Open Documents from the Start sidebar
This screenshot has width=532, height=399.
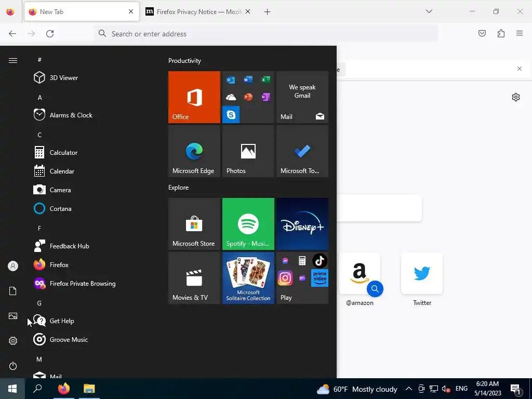pos(13,291)
